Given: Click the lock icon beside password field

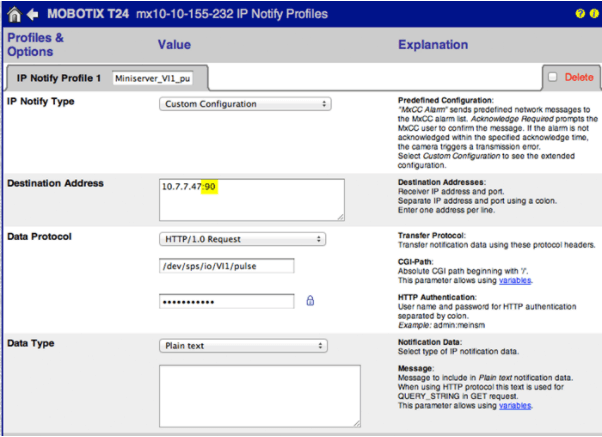Looking at the screenshot, I should click(x=310, y=300).
